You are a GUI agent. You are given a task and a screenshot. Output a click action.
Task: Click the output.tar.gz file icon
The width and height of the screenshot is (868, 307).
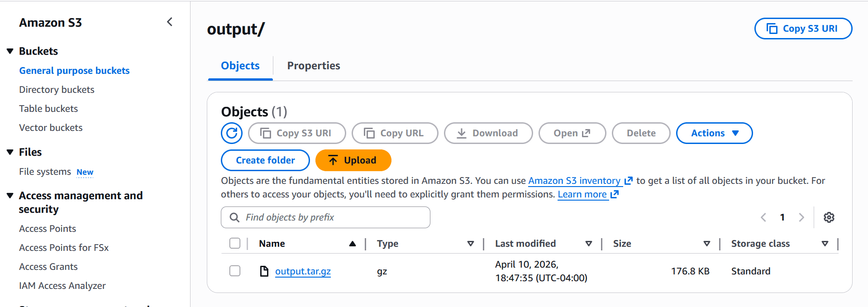264,271
